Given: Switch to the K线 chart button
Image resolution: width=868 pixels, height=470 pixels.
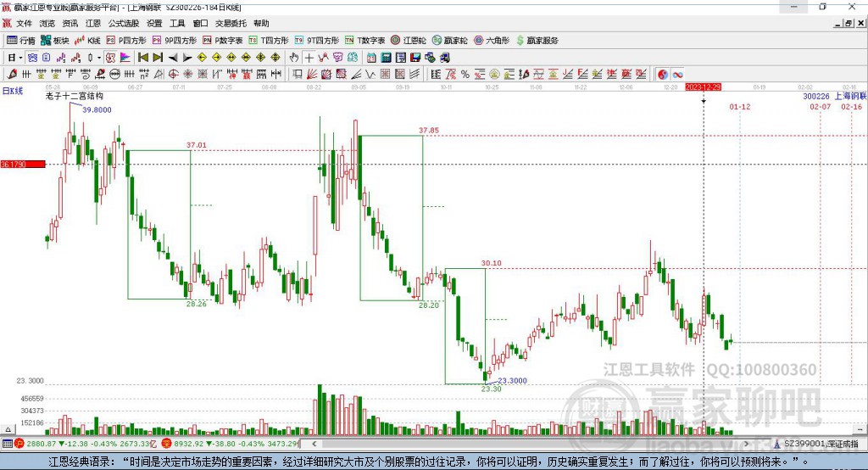Looking at the screenshot, I should tap(87, 41).
